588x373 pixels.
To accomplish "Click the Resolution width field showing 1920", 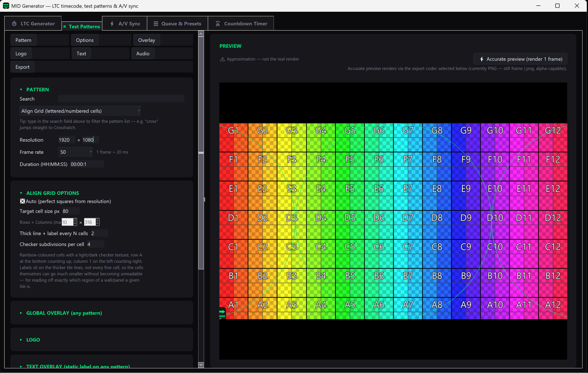I will 67,140.
